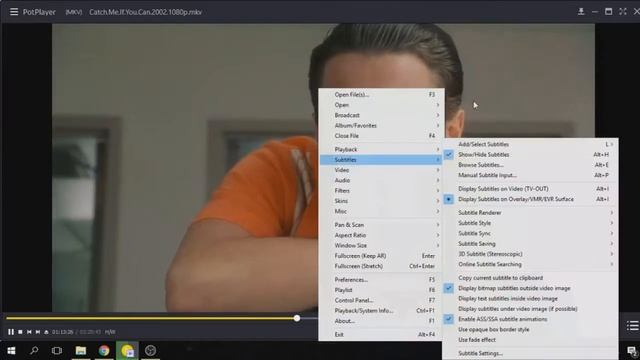Select Fullscreen (Keep AR) entry
Viewport: 640px width, 360px height.
click(381, 256)
